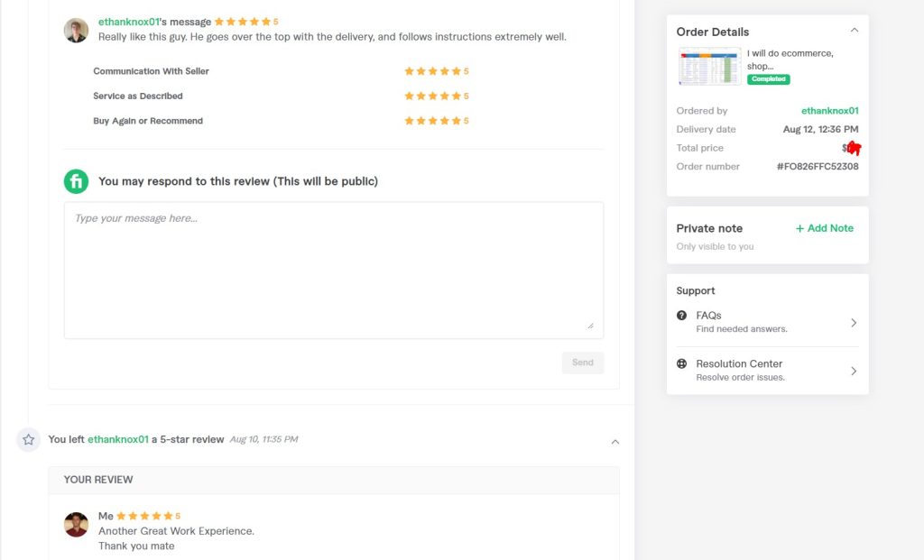
Task: Collapse the Order Details panel chevron
Action: pos(855,30)
